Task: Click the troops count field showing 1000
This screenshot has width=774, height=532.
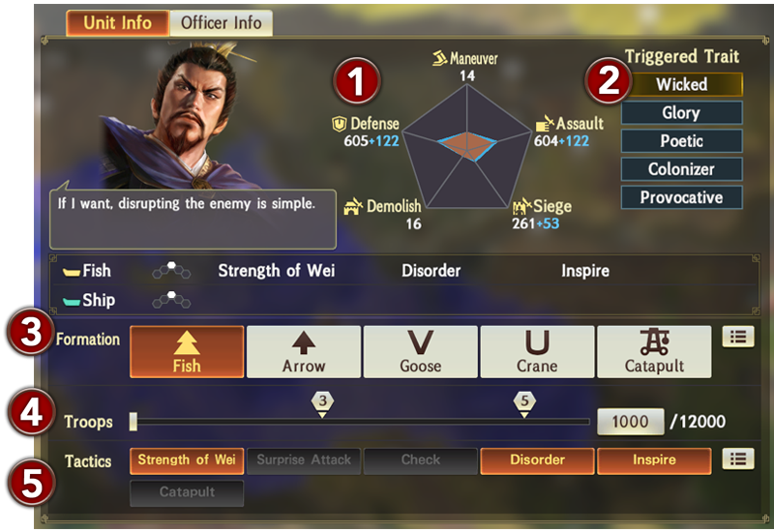Action: [x=631, y=422]
